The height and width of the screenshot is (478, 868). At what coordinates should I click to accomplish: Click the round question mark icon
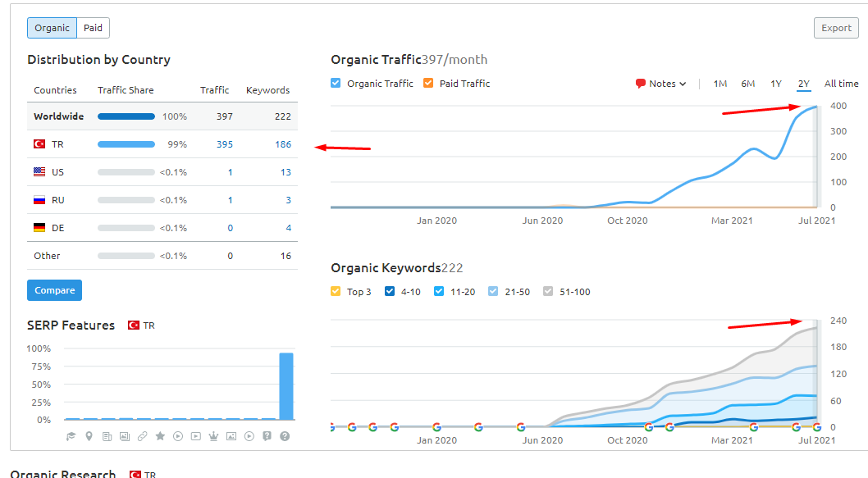(x=285, y=436)
